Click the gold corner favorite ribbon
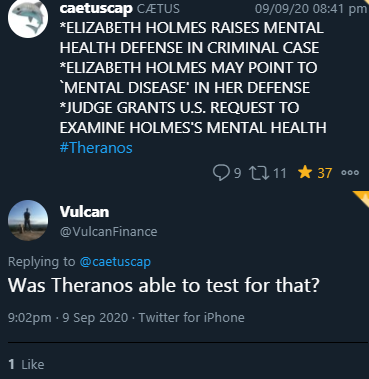This screenshot has height=379, width=369. coord(362,198)
